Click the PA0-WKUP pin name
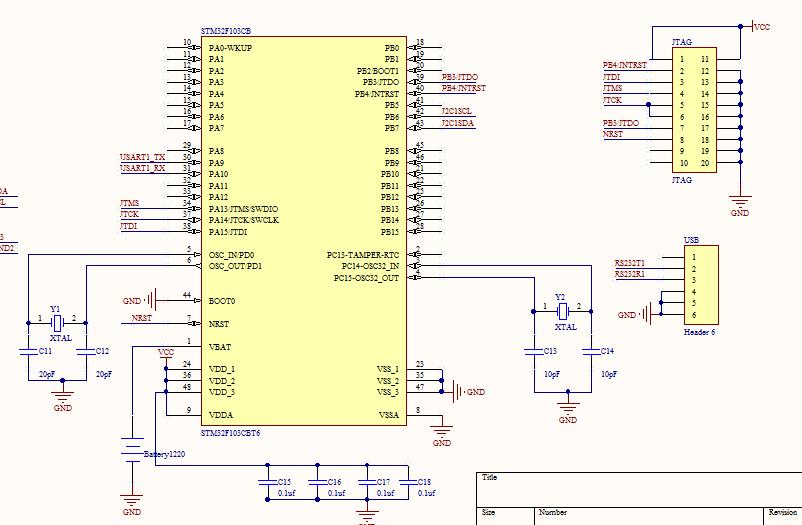The height and width of the screenshot is (525, 802). (230, 48)
